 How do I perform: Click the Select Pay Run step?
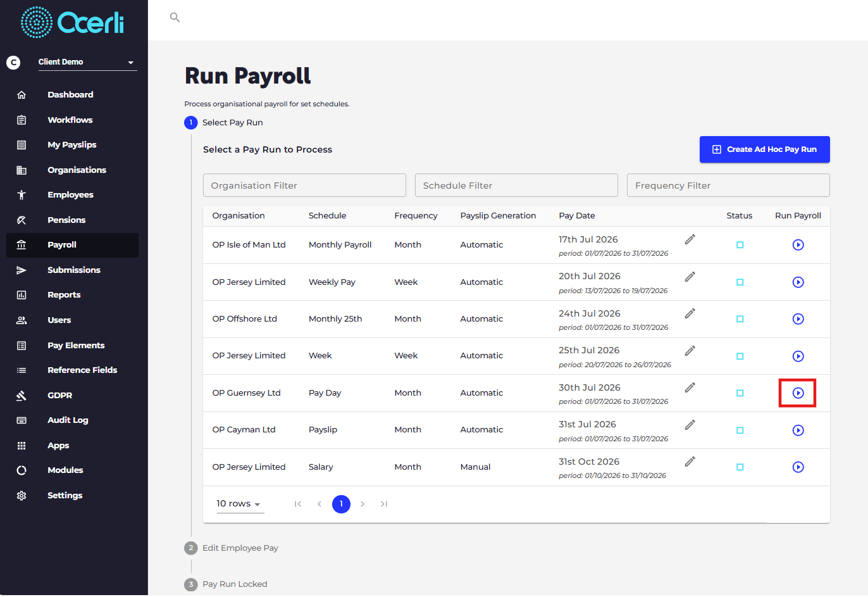pyautogui.click(x=224, y=123)
